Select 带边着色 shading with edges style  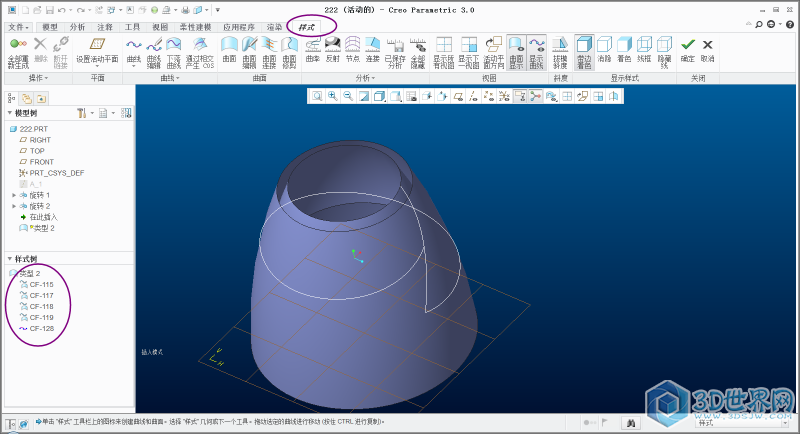(x=584, y=53)
